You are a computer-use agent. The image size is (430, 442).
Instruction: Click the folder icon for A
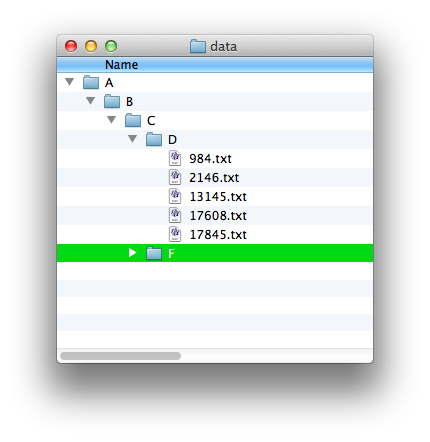point(91,82)
